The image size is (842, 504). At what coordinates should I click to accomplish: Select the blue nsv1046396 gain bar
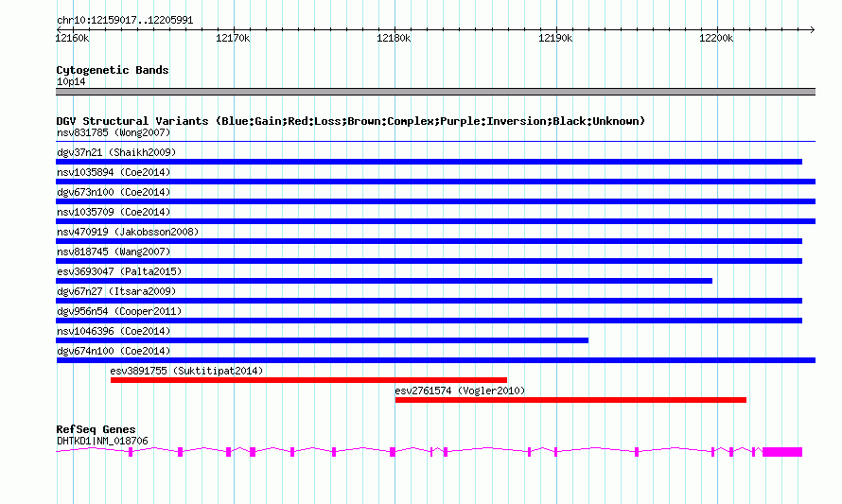pos(323,340)
